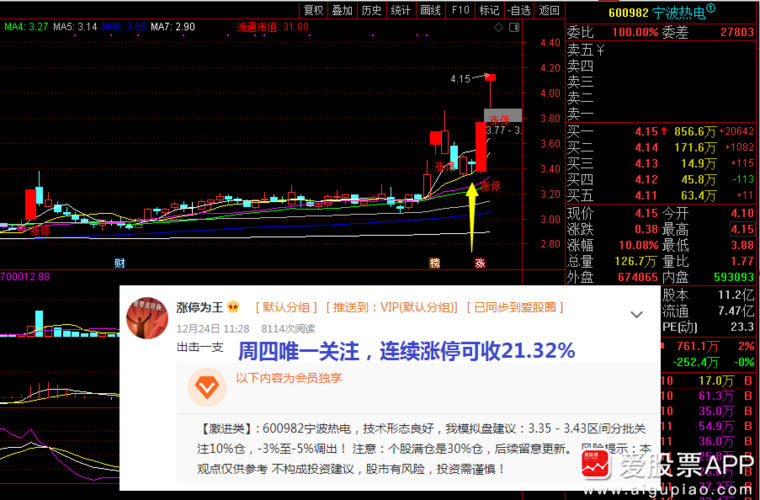Image resolution: width=760 pixels, height=500 pixels.
Task: Open the 统计 statistics toolbar button
Action: pos(401,10)
